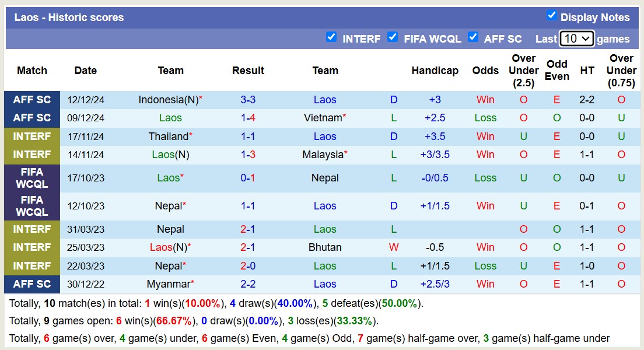644x350 pixels.
Task: Click the 0-1 Laos vs Nepal score
Action: click(x=248, y=178)
